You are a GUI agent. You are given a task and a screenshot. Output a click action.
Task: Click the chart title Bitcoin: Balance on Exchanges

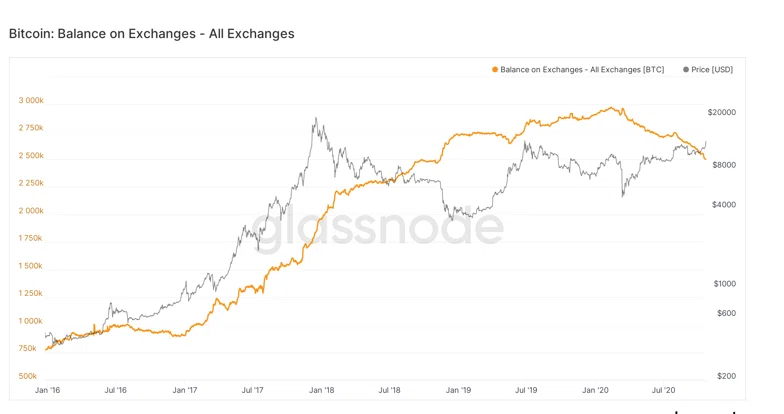tap(152, 34)
